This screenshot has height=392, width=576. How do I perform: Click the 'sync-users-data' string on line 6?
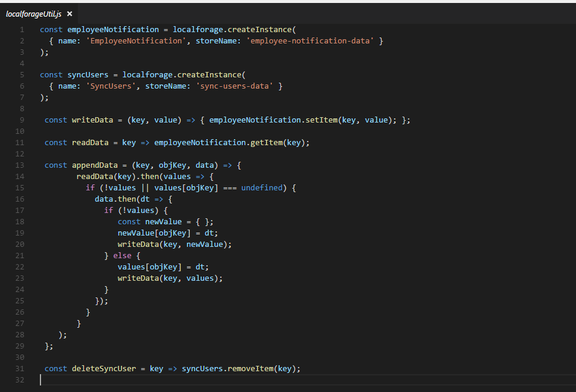click(234, 86)
